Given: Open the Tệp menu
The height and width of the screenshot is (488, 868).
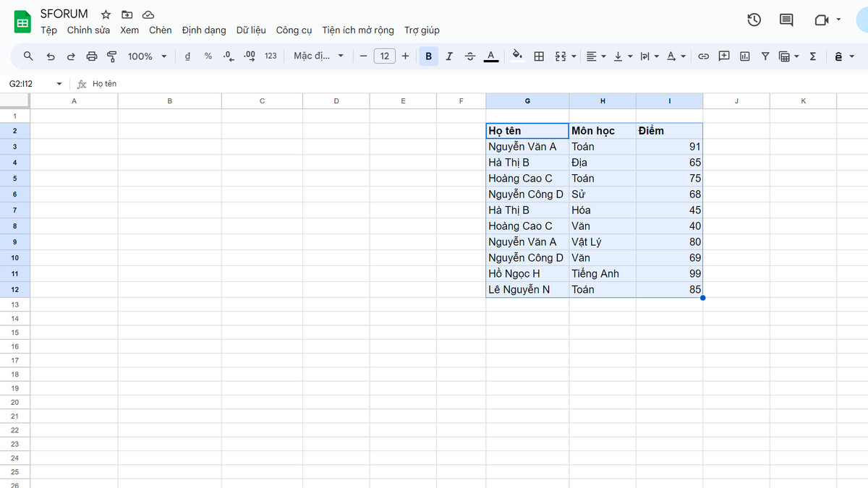Looking at the screenshot, I should pyautogui.click(x=49, y=30).
